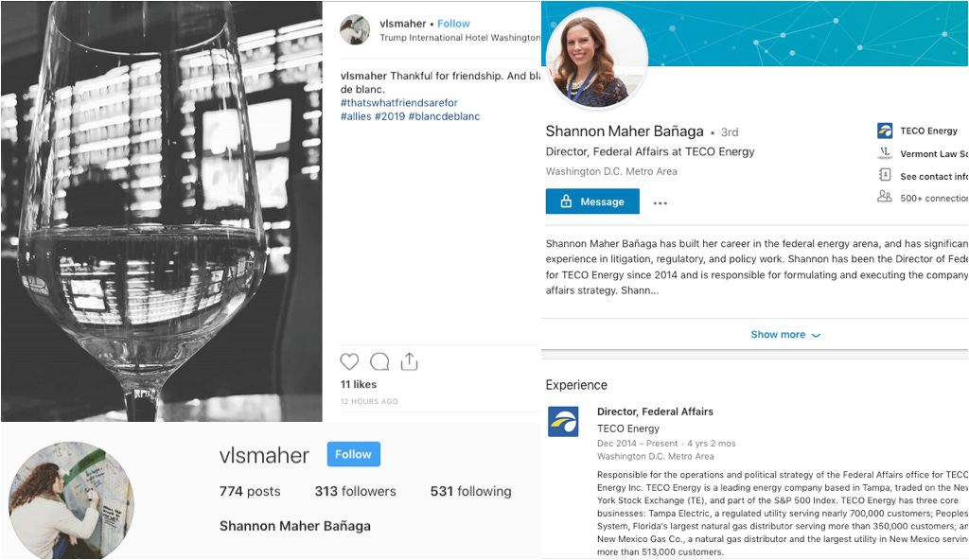
Task: Click the TECO Energy logo beside the name
Action: [x=885, y=131]
